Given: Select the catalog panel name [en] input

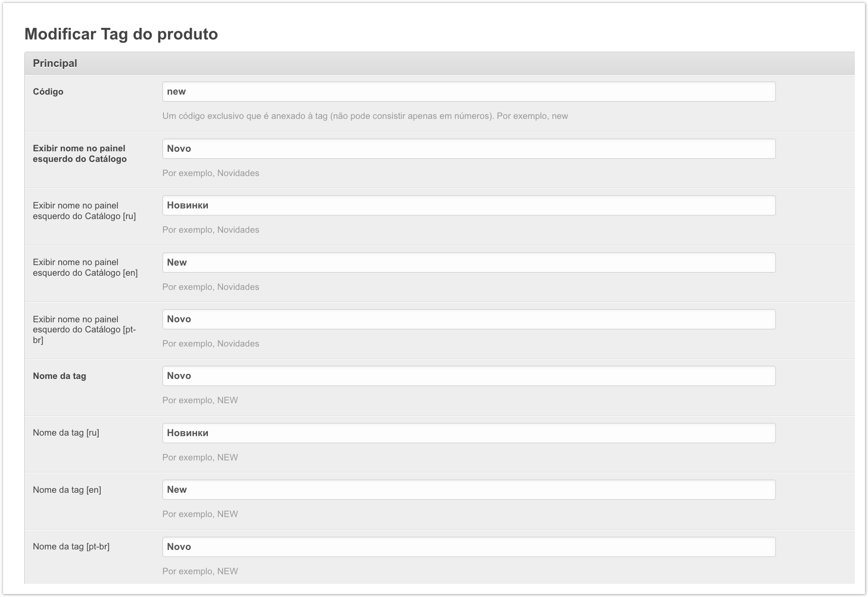Looking at the screenshot, I should (x=468, y=263).
